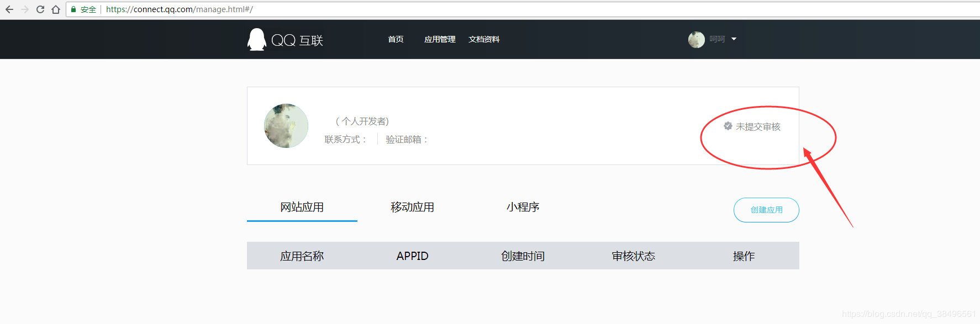The height and width of the screenshot is (324, 980).
Task: Click the 未提交审核 status link
Action: (758, 127)
